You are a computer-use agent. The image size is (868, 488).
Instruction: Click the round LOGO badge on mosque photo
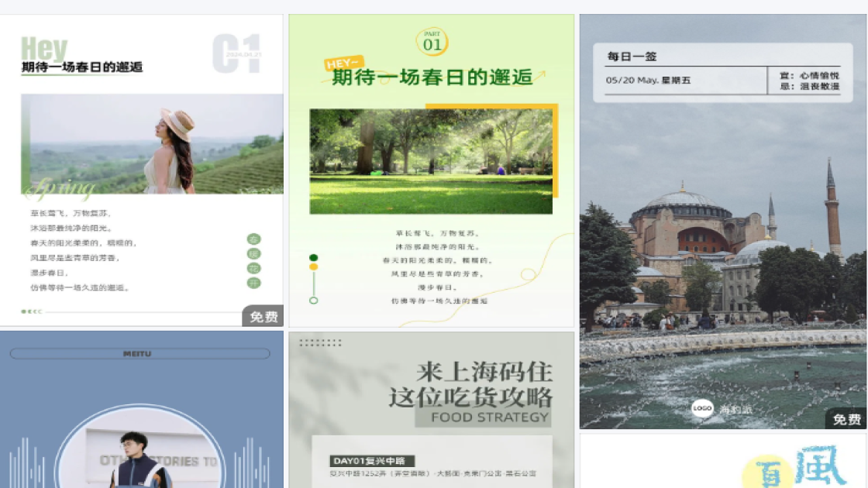702,408
